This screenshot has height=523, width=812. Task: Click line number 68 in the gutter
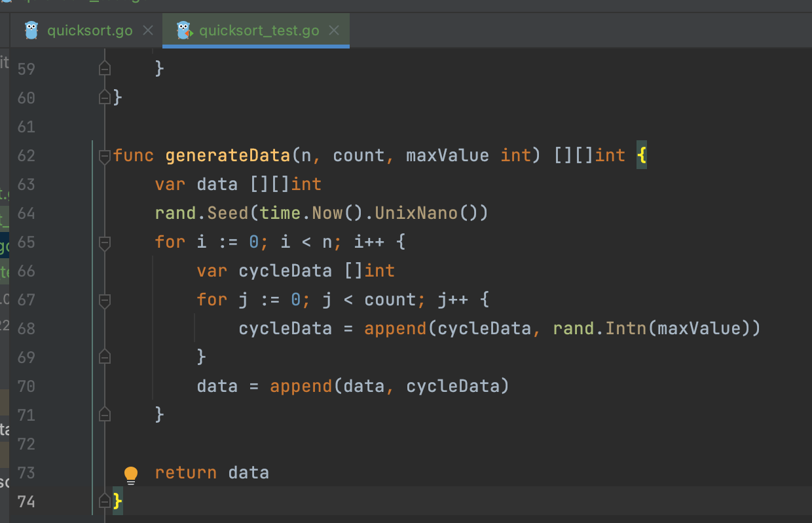(26, 328)
